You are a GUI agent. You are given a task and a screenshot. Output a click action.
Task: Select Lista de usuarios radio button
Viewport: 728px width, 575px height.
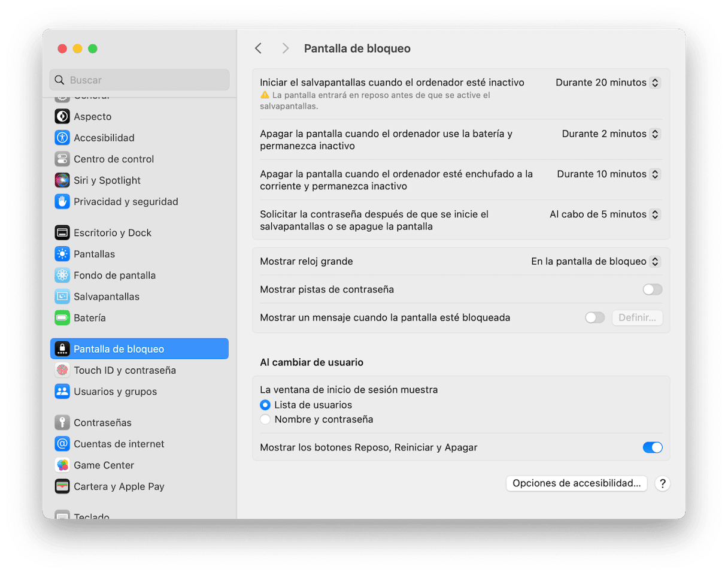click(265, 405)
